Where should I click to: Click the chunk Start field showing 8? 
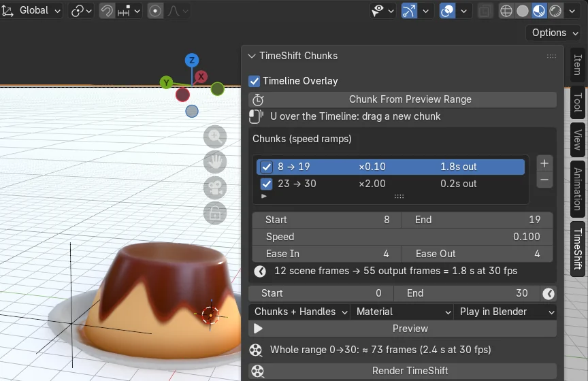[327, 220]
